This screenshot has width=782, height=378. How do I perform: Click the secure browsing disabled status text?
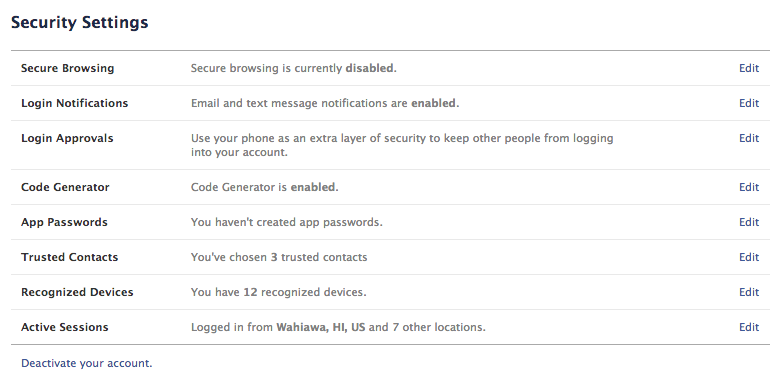(294, 68)
